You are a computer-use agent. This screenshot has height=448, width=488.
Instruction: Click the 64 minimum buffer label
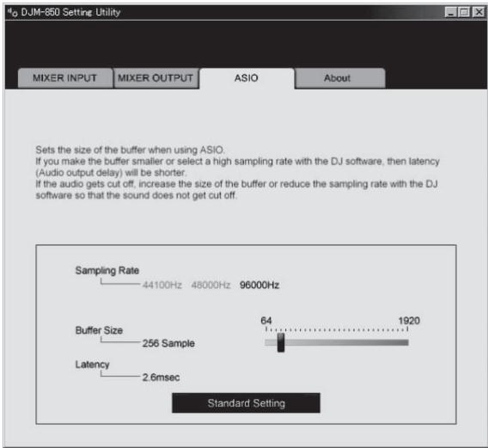266,320
